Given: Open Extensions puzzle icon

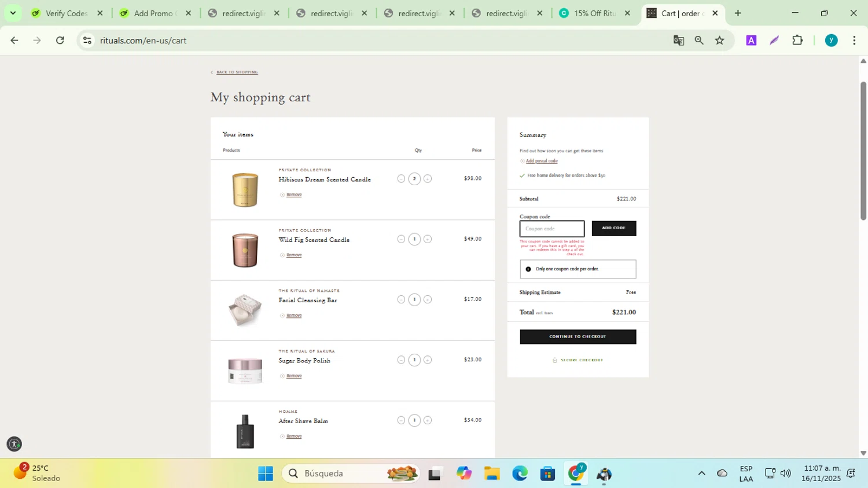Looking at the screenshot, I should [x=797, y=40].
